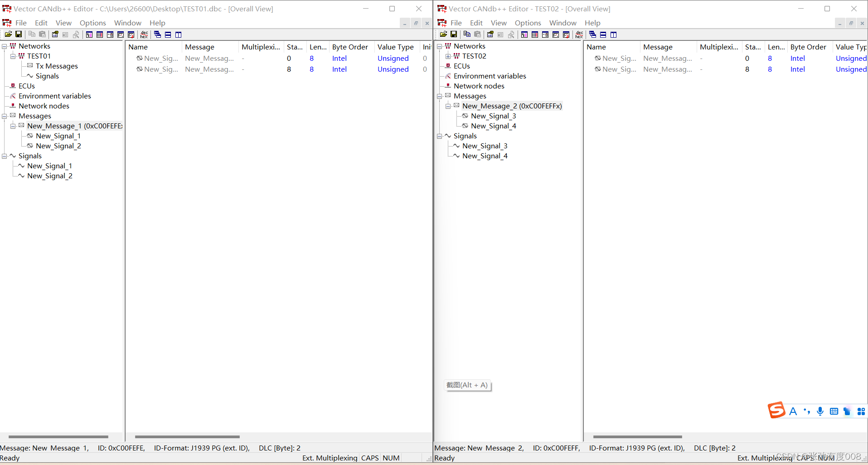
Task: Select New_Signal_2 under New_Message_1
Action: [58, 146]
